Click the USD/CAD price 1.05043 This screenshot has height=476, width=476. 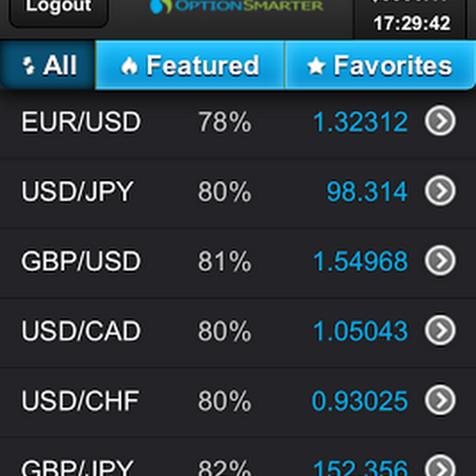pos(360,331)
